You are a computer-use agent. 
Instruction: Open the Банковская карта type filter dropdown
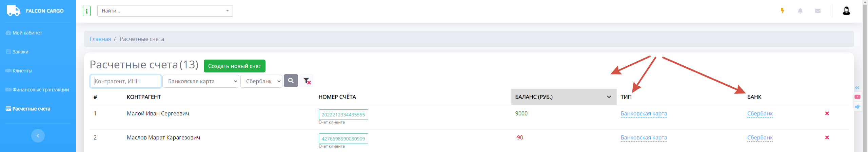click(200, 81)
